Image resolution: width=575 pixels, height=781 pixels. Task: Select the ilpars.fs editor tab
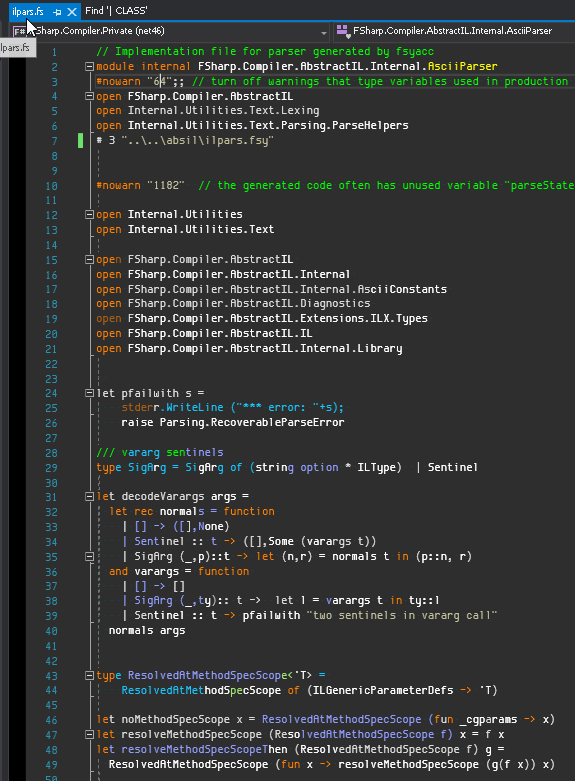(x=28, y=11)
